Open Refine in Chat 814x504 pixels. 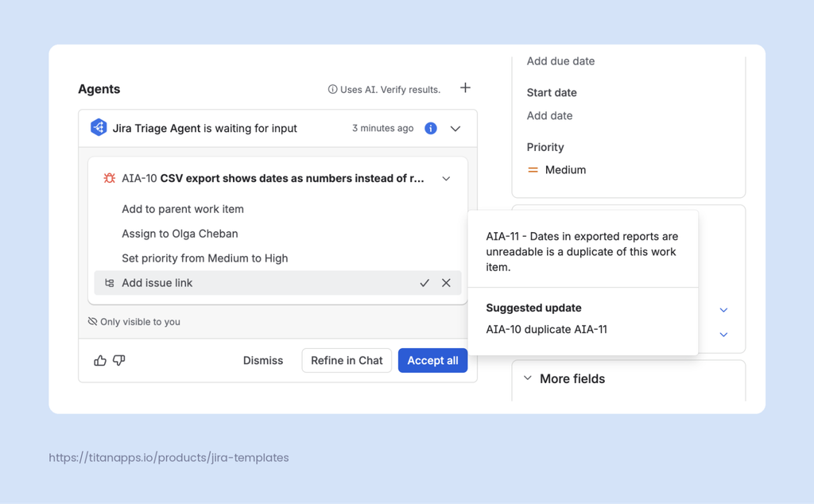(x=347, y=360)
